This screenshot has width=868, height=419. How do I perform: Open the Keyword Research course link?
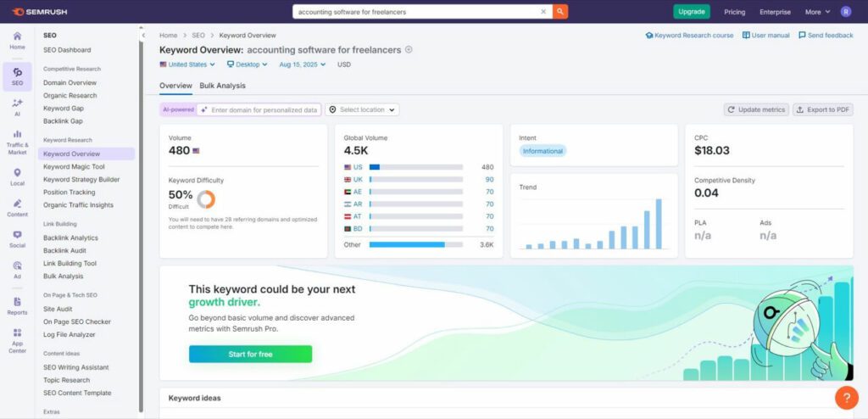pos(689,36)
